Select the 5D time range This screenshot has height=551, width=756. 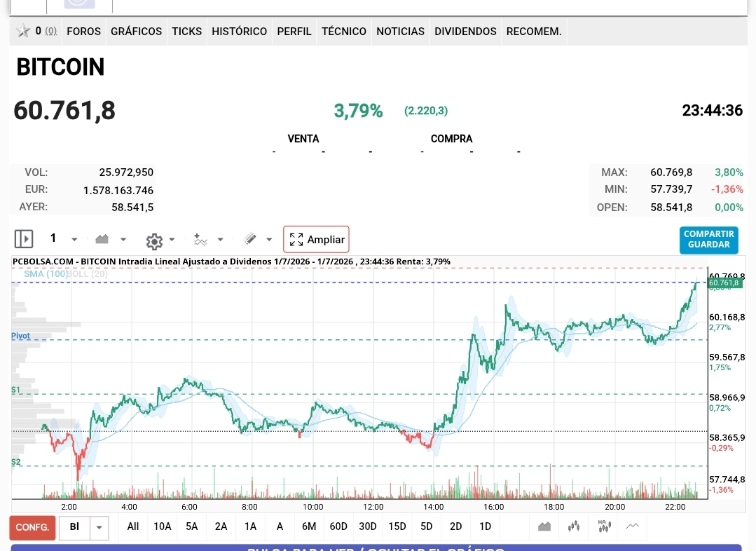point(427,526)
